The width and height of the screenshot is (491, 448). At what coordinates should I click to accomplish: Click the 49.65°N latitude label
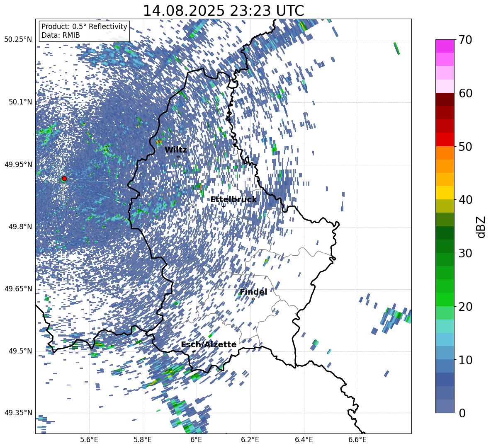pos(18,289)
